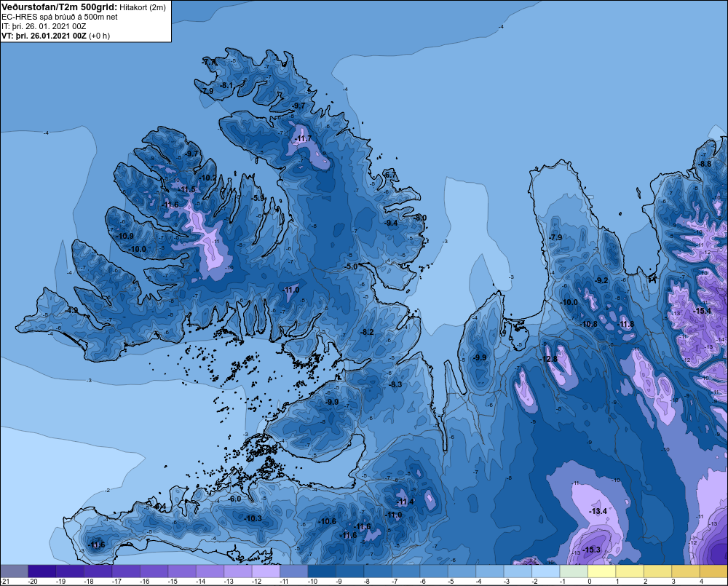The width and height of the screenshot is (728, 586).
Task: Click the "(+0 h)" forecast offset text
Action: pyautogui.click(x=99, y=36)
